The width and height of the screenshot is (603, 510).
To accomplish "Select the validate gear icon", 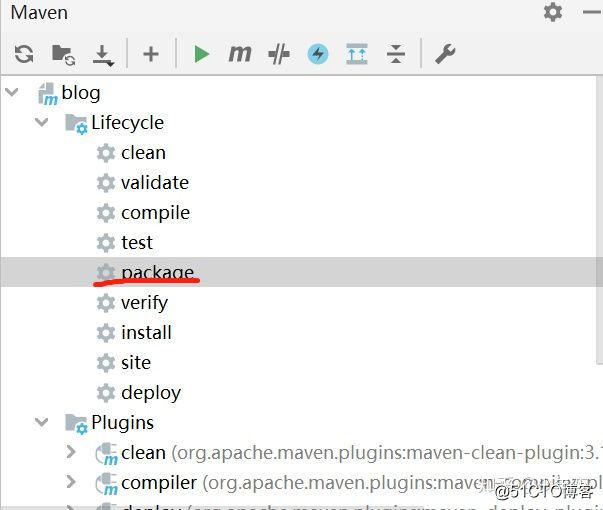I will 106,183.
